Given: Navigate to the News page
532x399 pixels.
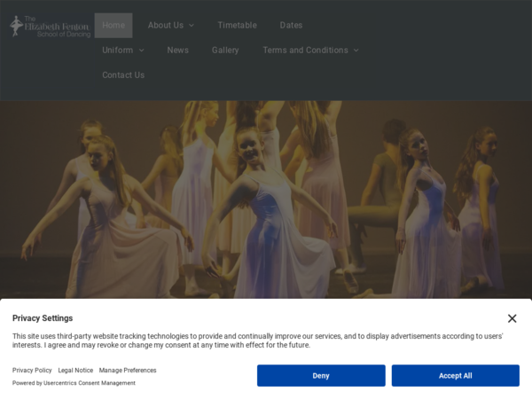Looking at the screenshot, I should pos(177,51).
